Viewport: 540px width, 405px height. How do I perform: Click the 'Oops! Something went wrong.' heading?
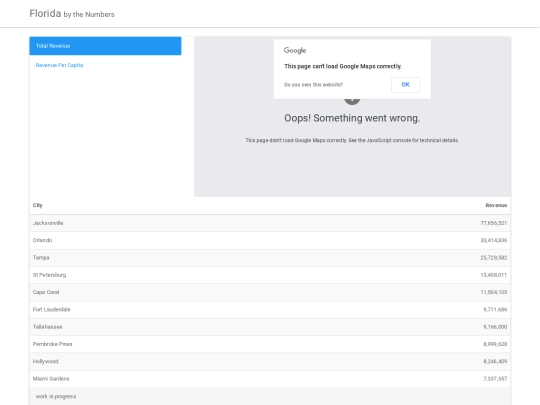point(352,118)
